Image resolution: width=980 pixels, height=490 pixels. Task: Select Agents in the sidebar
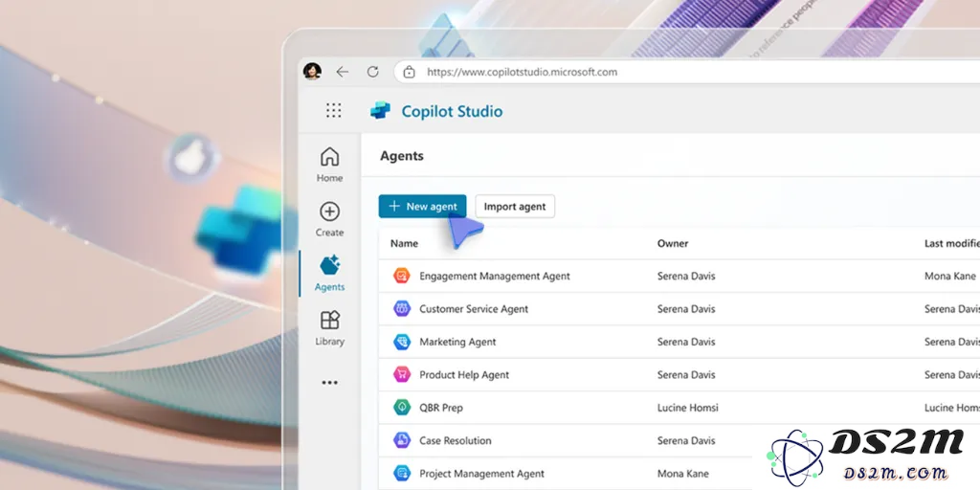pos(329,274)
